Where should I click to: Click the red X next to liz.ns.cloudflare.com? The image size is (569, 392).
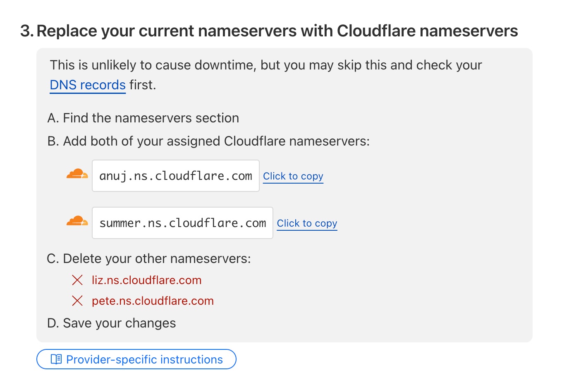click(x=77, y=280)
